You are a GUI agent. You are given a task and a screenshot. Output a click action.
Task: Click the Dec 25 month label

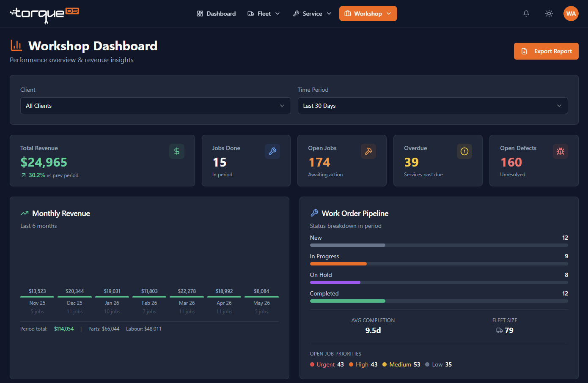(x=74, y=303)
